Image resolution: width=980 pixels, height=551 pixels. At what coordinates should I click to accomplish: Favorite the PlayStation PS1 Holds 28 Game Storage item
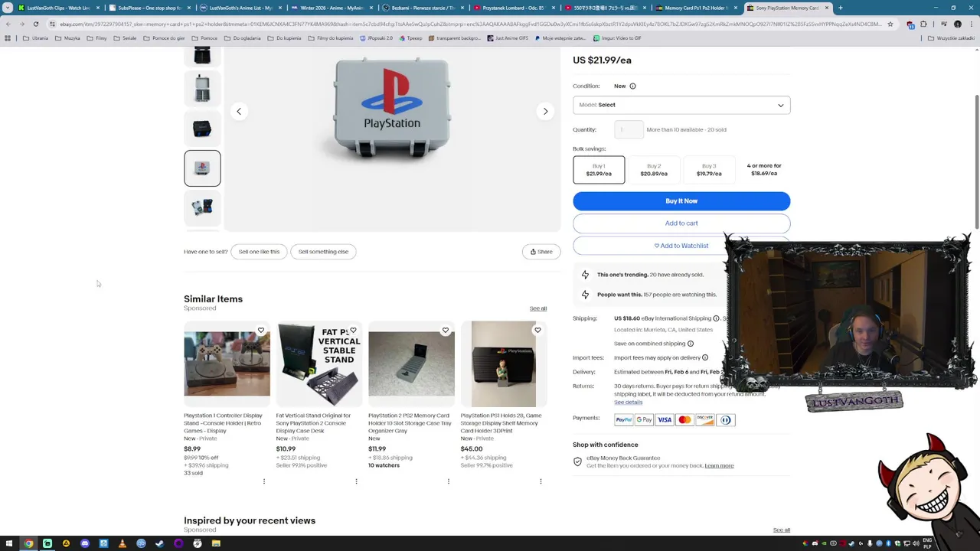coord(537,331)
